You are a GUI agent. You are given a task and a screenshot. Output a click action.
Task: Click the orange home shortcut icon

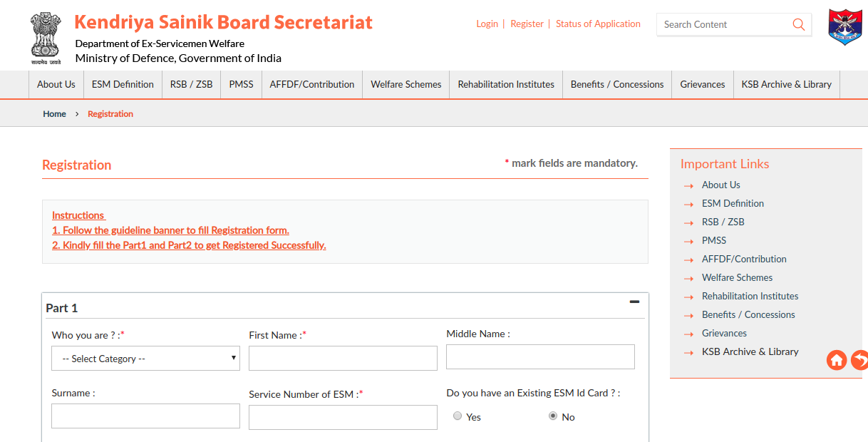pyautogui.click(x=836, y=360)
